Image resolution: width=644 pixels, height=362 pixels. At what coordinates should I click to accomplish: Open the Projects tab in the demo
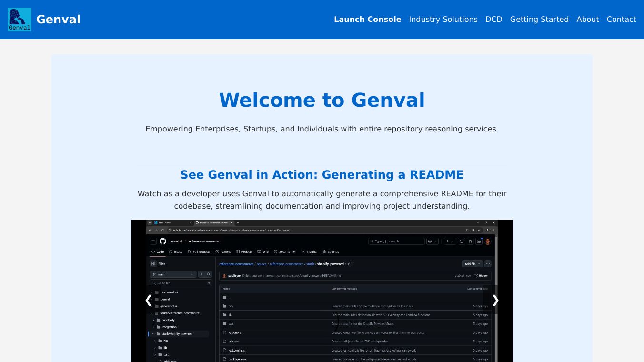244,252
